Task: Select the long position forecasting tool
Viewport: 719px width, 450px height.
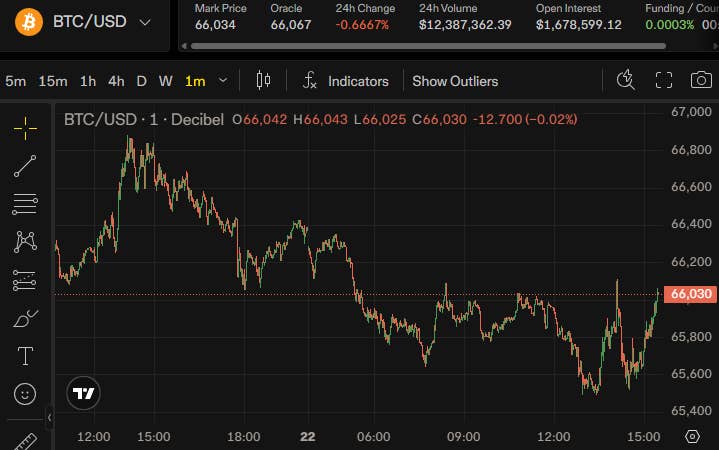Action: (x=24, y=280)
